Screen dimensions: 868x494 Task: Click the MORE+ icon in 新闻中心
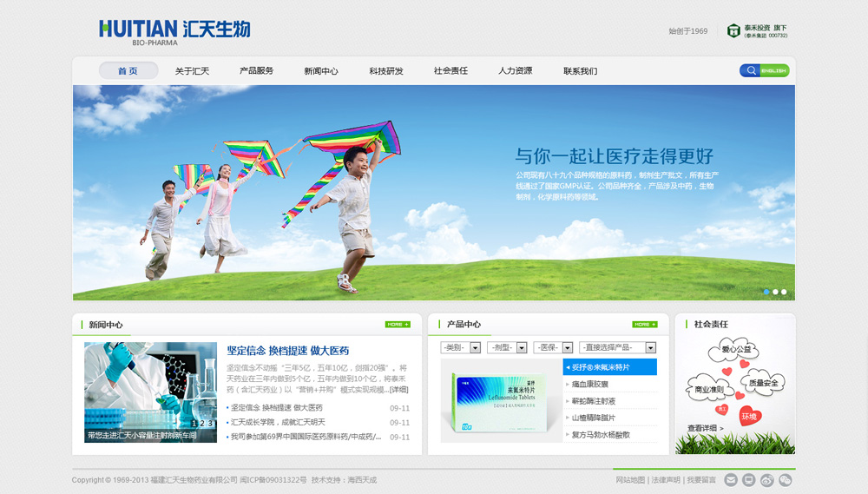click(398, 325)
